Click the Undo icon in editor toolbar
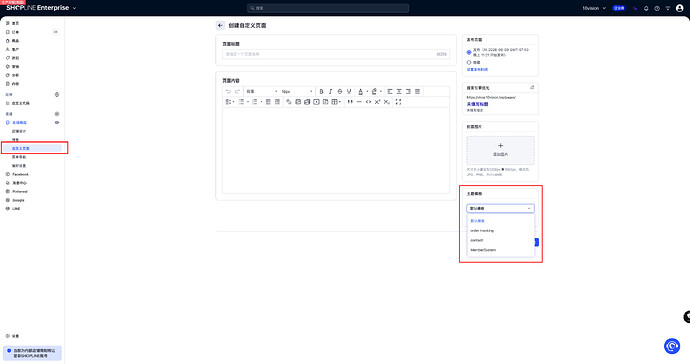 (228, 92)
